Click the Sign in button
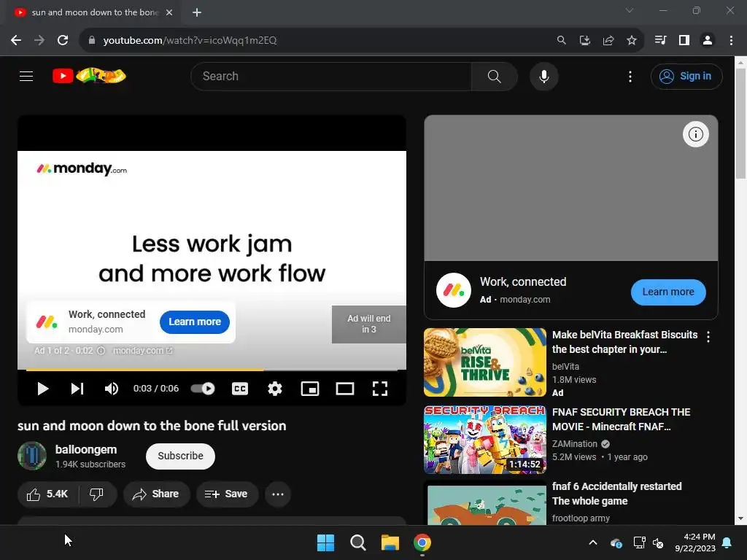 click(x=686, y=76)
